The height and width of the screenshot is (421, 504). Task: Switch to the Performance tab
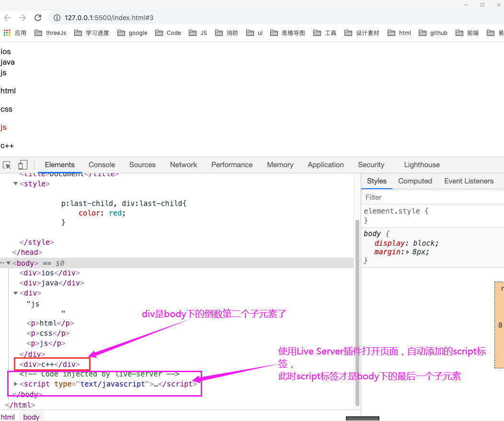click(x=232, y=165)
